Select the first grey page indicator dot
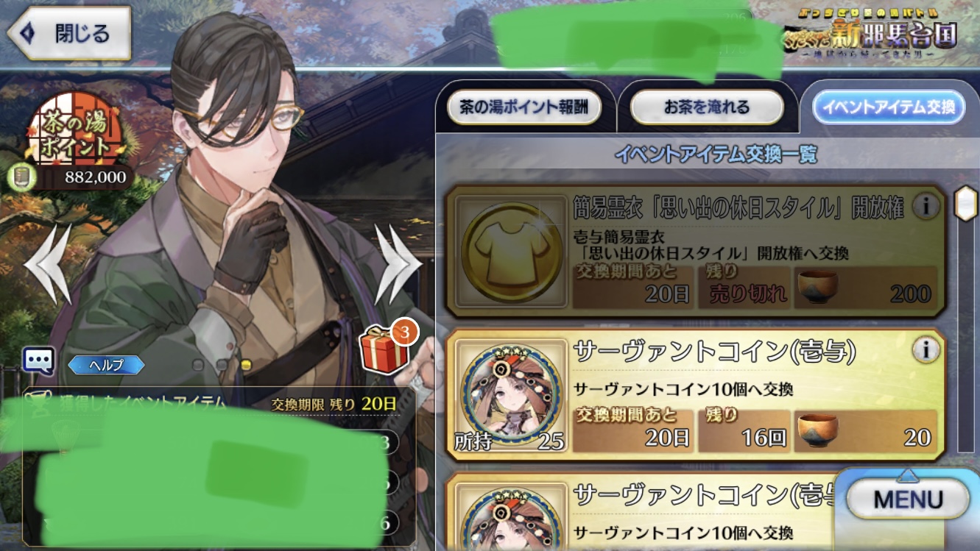This screenshot has height=551, width=980. 197,365
